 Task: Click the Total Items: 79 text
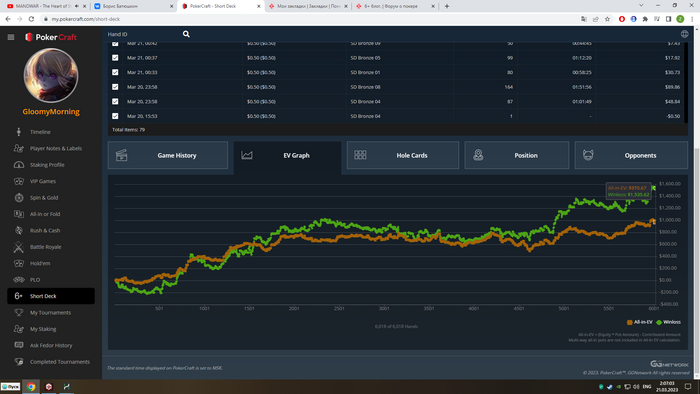pyautogui.click(x=129, y=130)
